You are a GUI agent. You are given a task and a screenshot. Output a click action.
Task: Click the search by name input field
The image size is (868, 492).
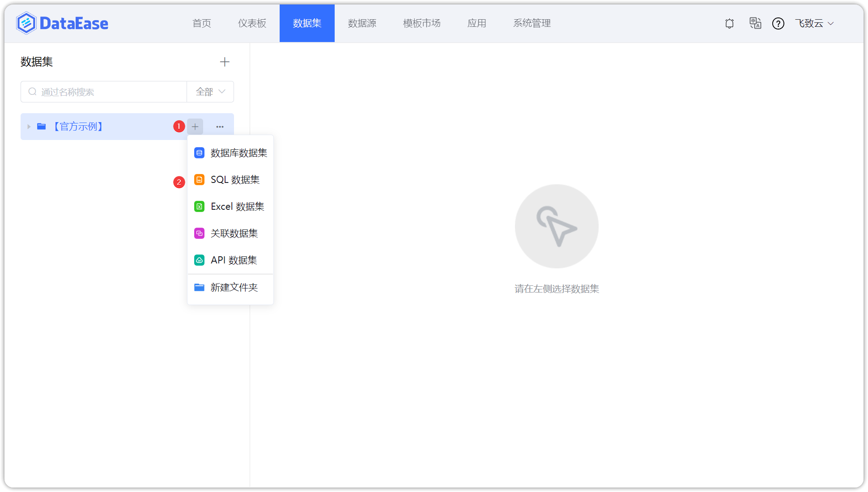[103, 91]
